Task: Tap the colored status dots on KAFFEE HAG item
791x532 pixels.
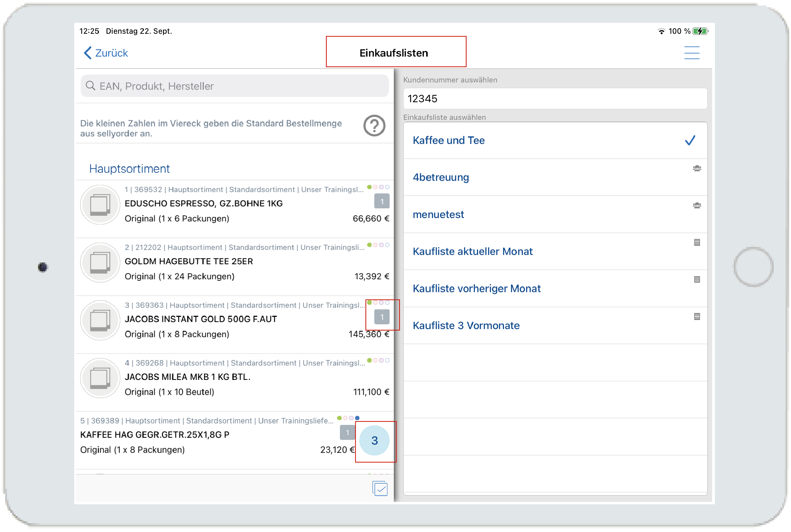Action: pyautogui.click(x=348, y=418)
